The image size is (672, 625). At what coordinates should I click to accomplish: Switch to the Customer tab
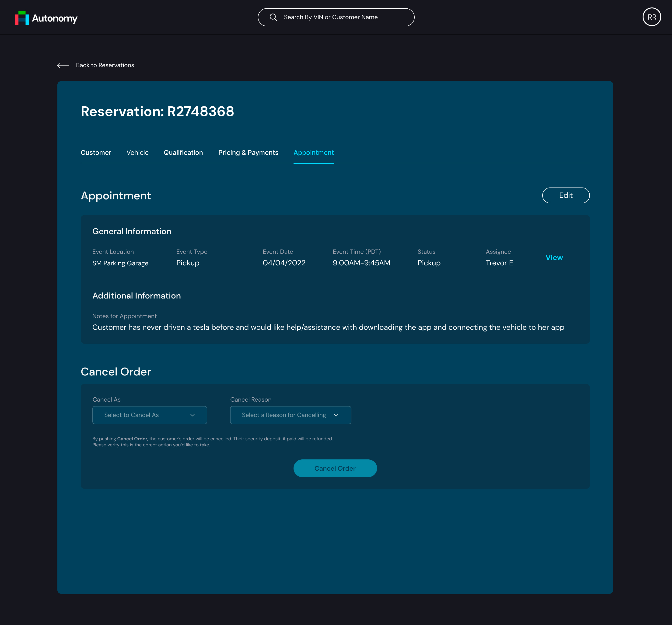point(96,153)
